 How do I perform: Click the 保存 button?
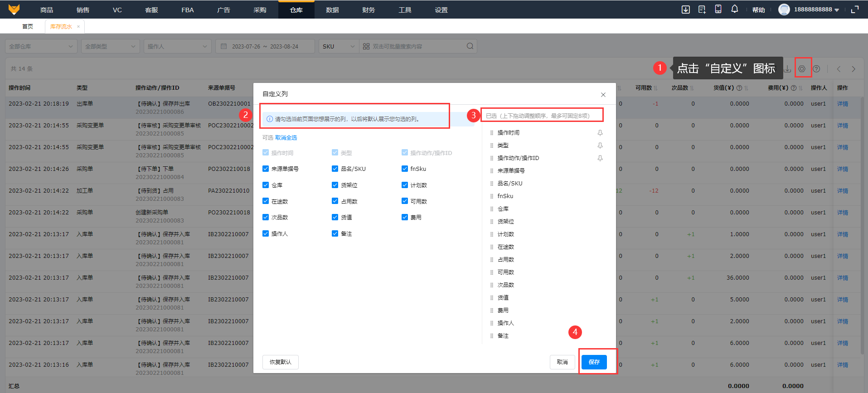594,362
